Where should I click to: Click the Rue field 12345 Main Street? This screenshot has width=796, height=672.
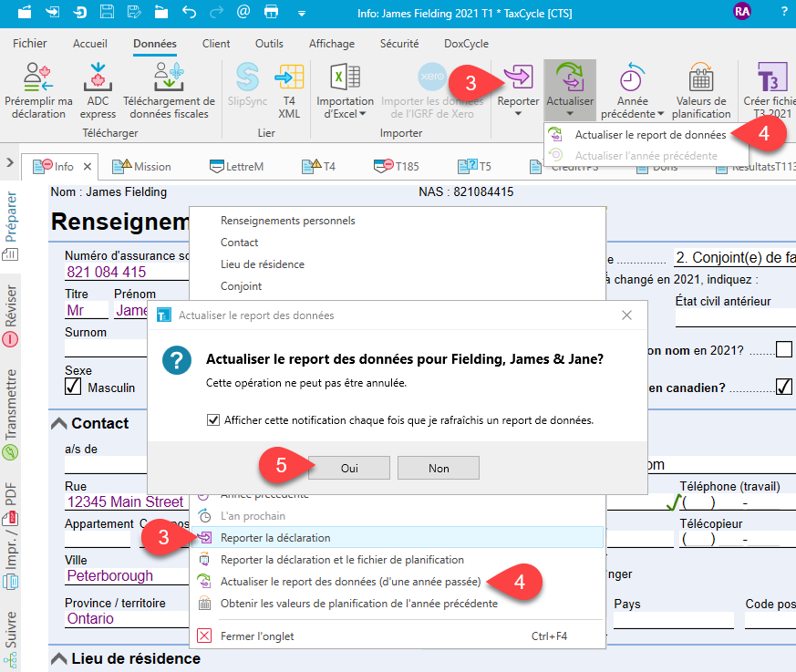click(x=126, y=502)
